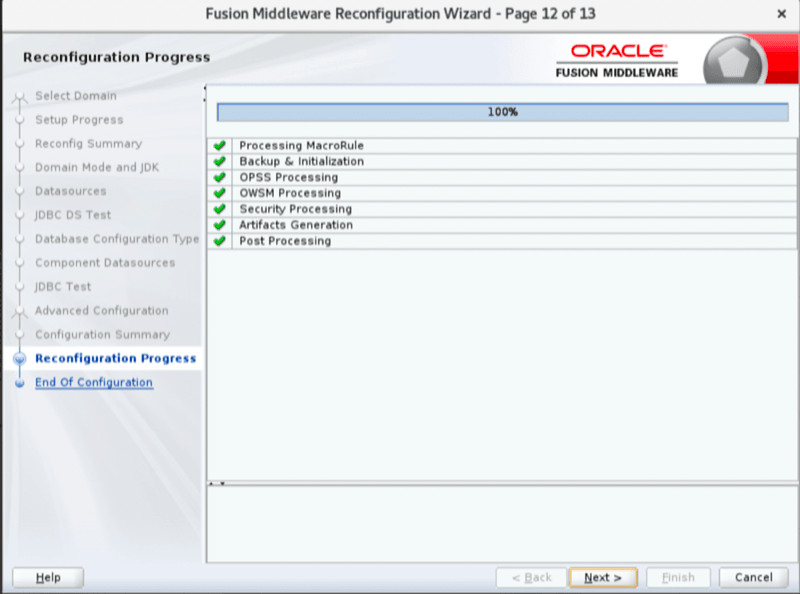Select the JDBC DS Test step
The height and width of the screenshot is (594, 800).
[73, 215]
